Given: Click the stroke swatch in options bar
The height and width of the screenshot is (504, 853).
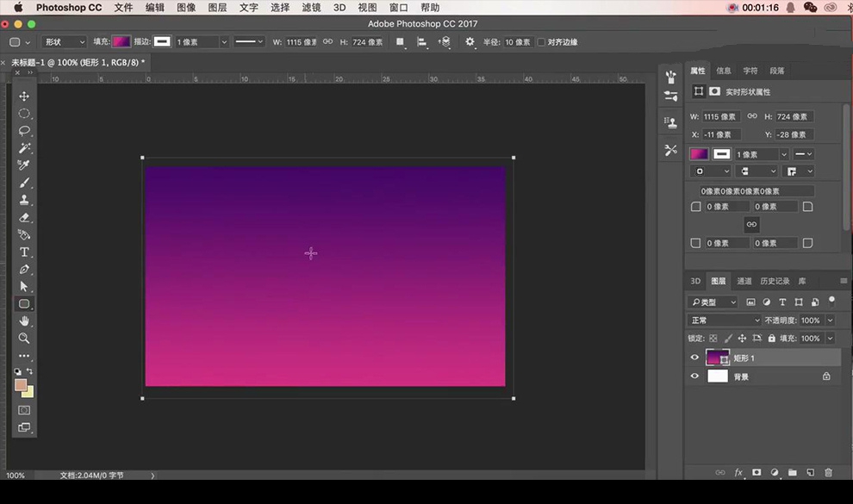Looking at the screenshot, I should 162,42.
